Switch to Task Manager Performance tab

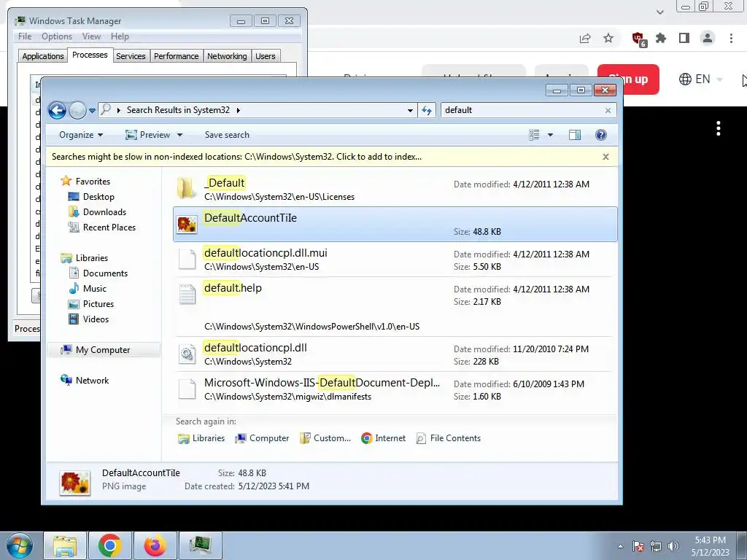pos(177,56)
